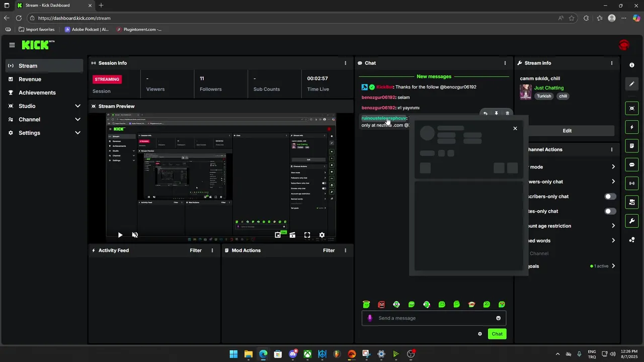Image resolution: width=644 pixels, height=362 pixels.
Task: Click the wrench icon in right rail
Action: point(632,221)
